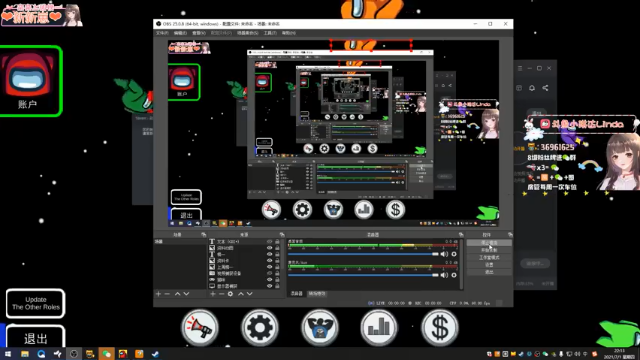Viewport: 640px width, 360px height.
Task: Pop out the mixer dock panel icon
Action: click(x=461, y=235)
